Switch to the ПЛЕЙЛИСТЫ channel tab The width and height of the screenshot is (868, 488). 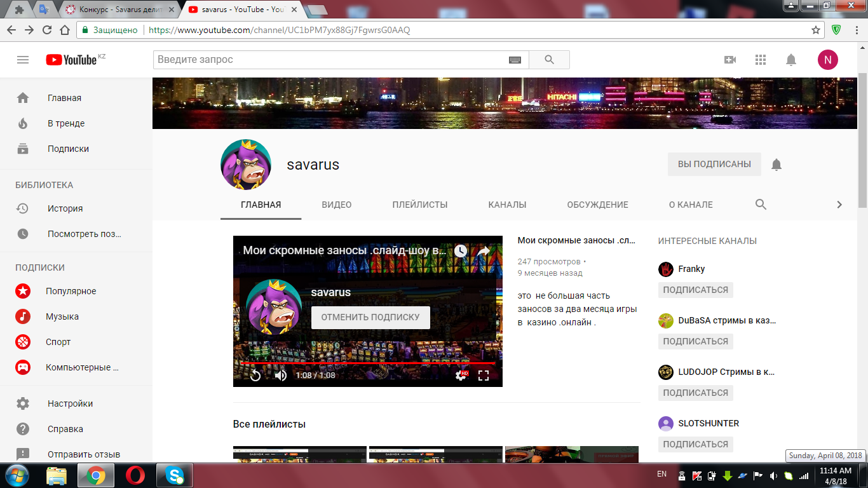(420, 205)
